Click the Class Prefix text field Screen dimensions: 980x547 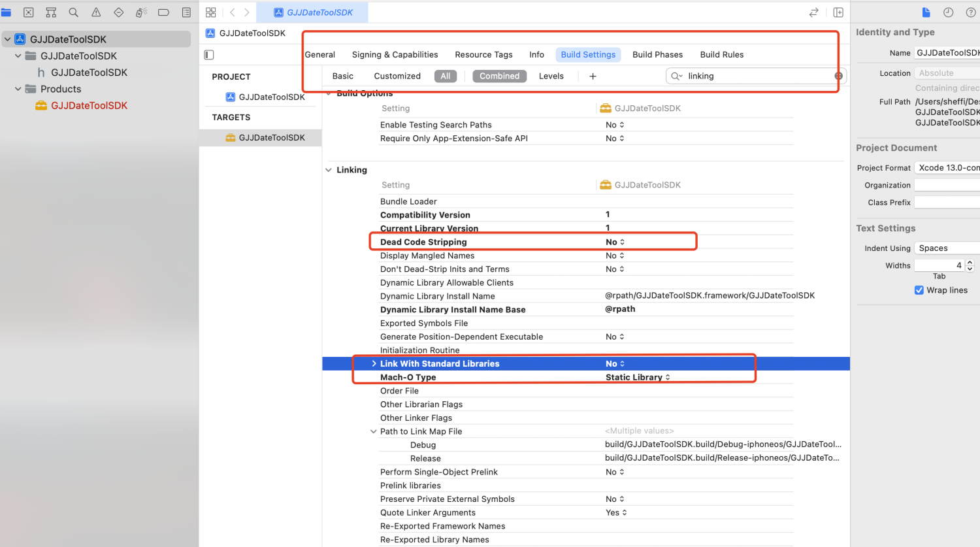pyautogui.click(x=947, y=203)
